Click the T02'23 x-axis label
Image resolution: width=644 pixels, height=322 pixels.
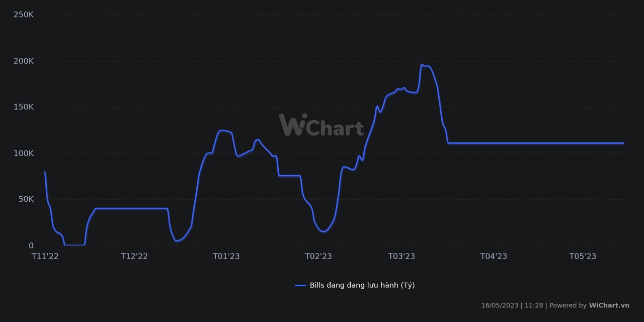[x=318, y=256]
